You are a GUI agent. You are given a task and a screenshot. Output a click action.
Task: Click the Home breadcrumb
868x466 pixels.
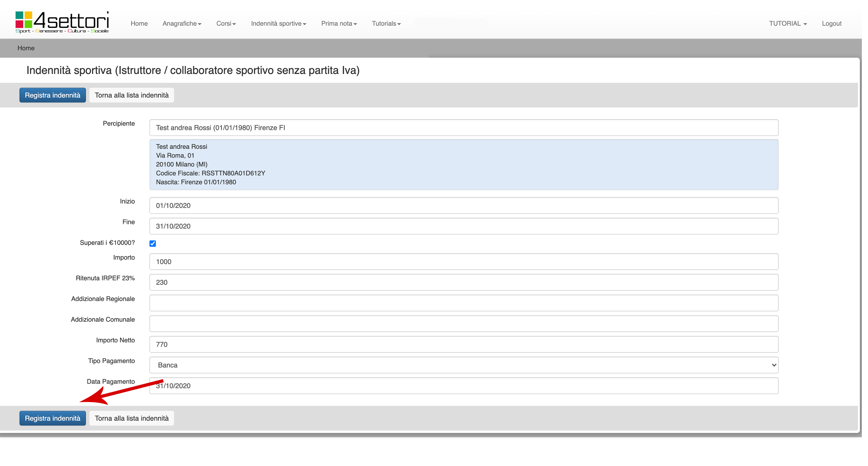click(26, 48)
